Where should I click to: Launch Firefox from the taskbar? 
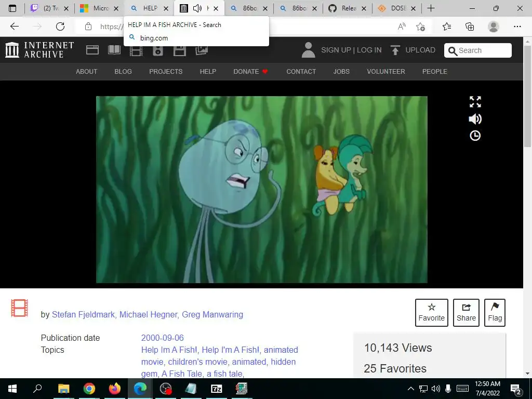(x=115, y=389)
